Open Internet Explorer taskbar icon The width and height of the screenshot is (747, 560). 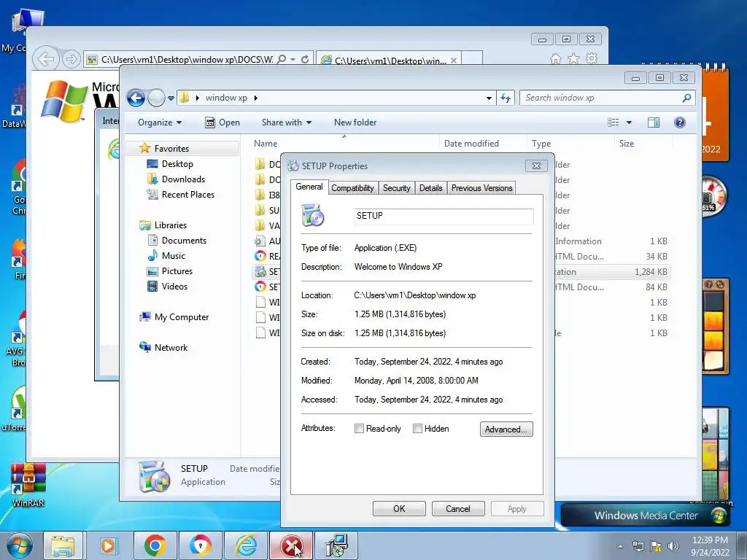(x=246, y=545)
